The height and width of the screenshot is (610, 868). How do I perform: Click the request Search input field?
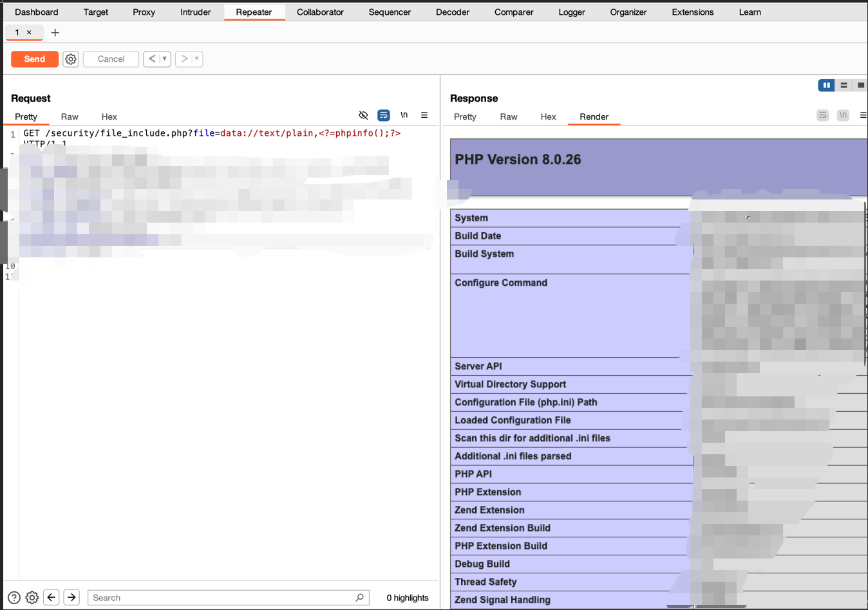point(229,598)
